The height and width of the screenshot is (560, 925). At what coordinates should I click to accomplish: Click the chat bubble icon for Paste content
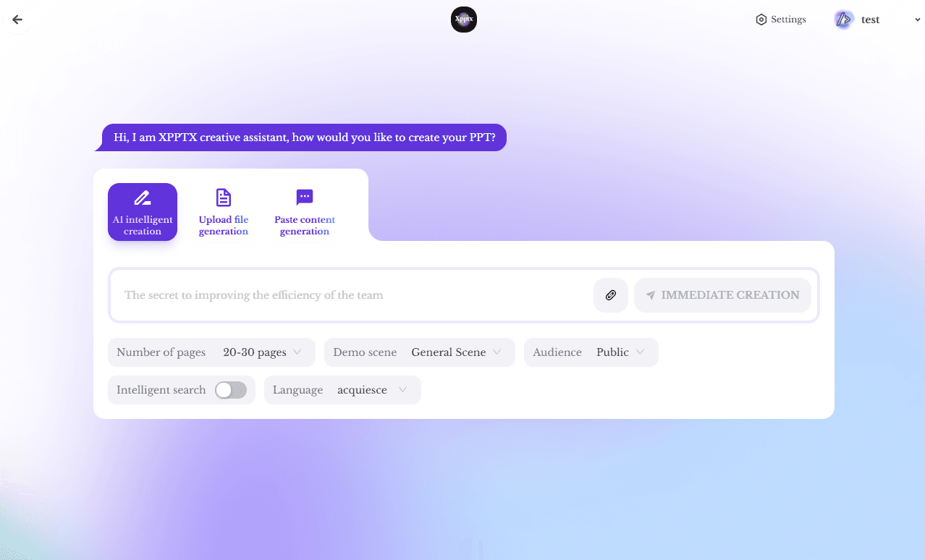[x=305, y=198]
